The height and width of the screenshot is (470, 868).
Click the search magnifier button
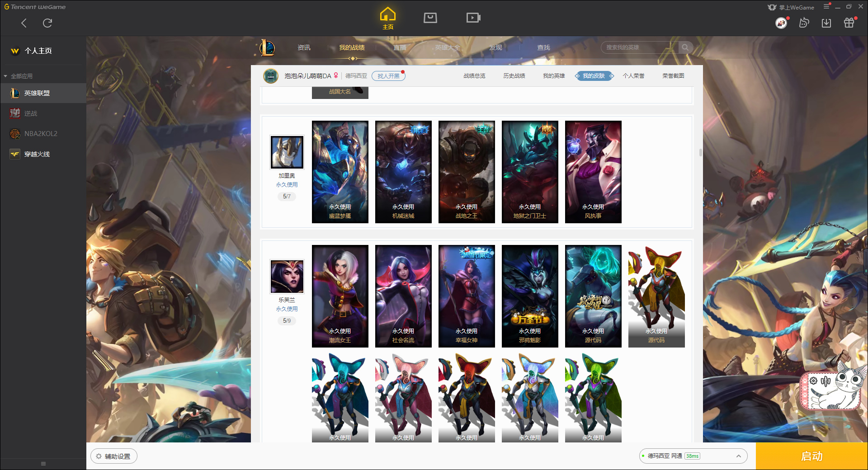click(x=685, y=47)
